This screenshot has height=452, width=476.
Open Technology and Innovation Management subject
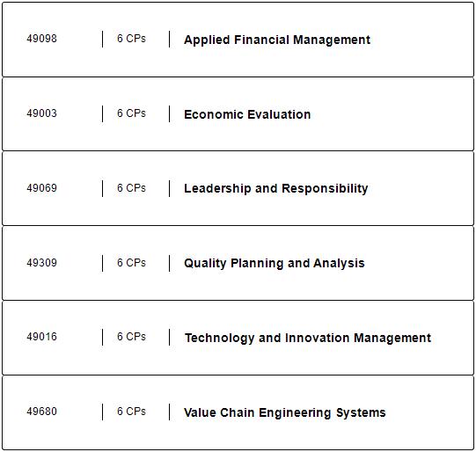click(x=308, y=338)
